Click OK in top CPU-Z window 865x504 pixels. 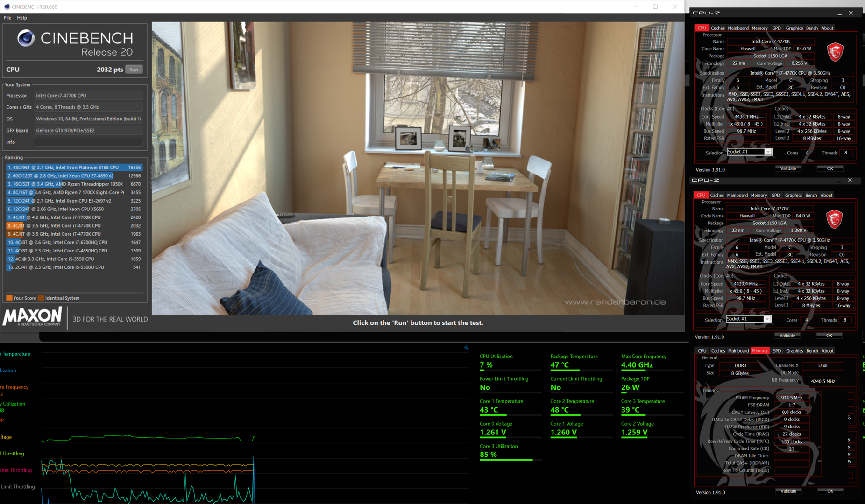830,168
